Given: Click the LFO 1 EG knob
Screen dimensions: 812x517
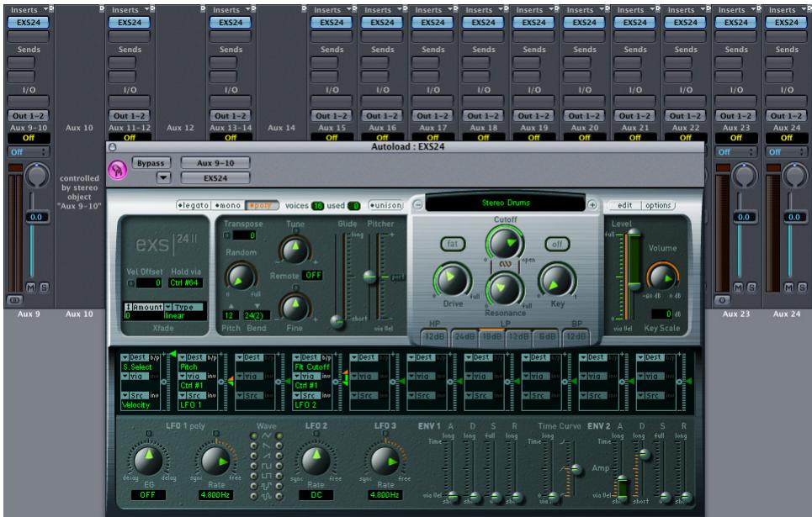Looking at the screenshot, I should (148, 461).
